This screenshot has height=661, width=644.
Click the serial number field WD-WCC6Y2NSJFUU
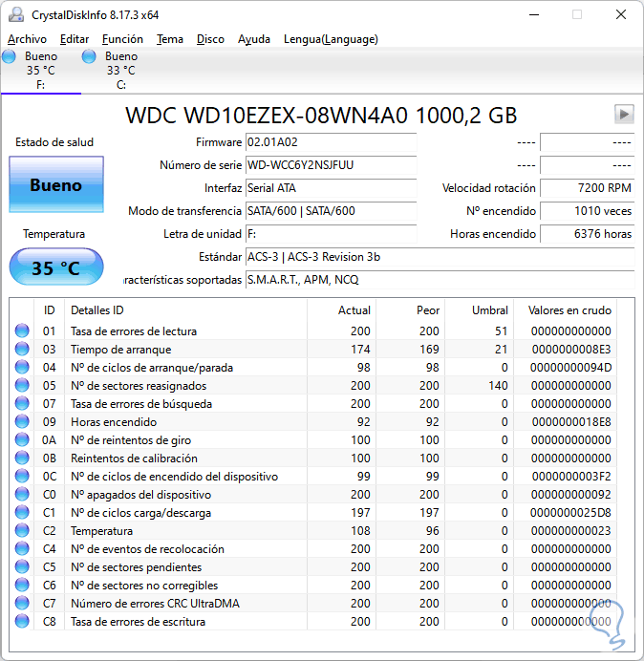click(x=331, y=165)
